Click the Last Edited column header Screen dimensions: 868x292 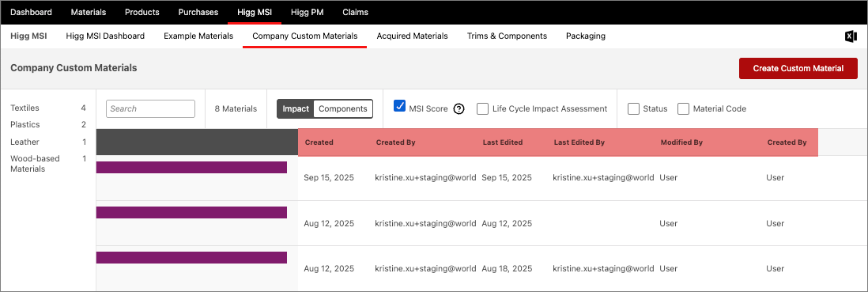503,142
